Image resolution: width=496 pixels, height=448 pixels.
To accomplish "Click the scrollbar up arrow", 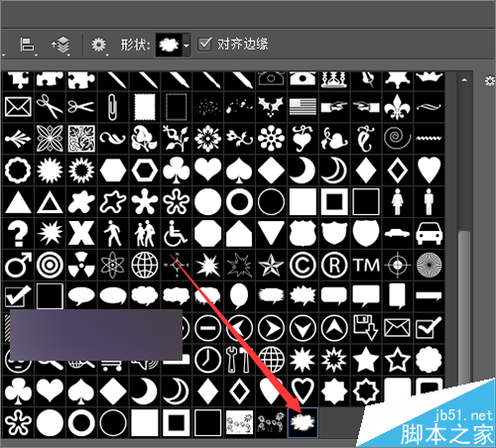I will click(464, 79).
